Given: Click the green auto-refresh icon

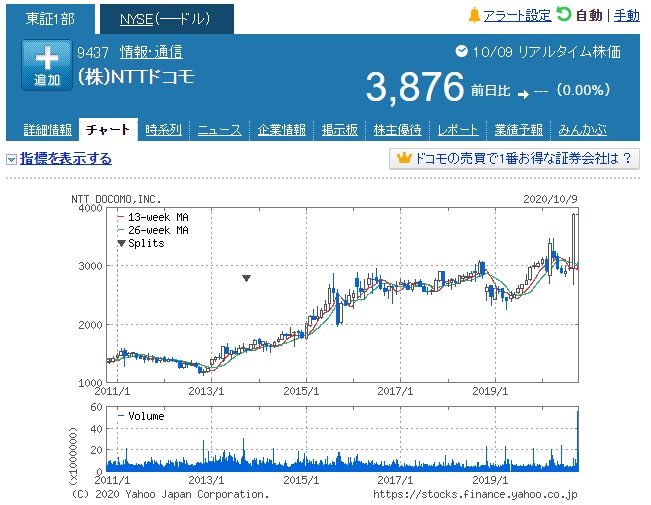Looking at the screenshot, I should coord(563,15).
